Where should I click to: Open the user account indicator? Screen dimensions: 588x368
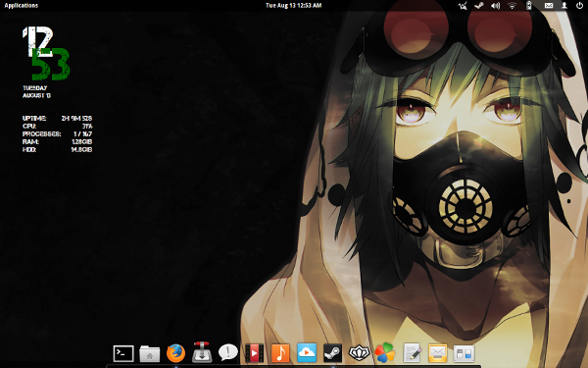tap(563, 6)
